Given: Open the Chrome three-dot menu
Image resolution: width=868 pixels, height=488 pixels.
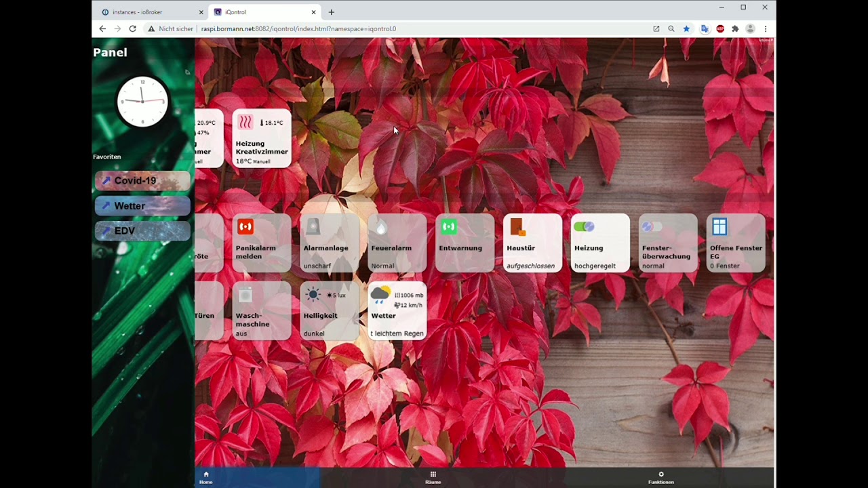Looking at the screenshot, I should (x=766, y=29).
